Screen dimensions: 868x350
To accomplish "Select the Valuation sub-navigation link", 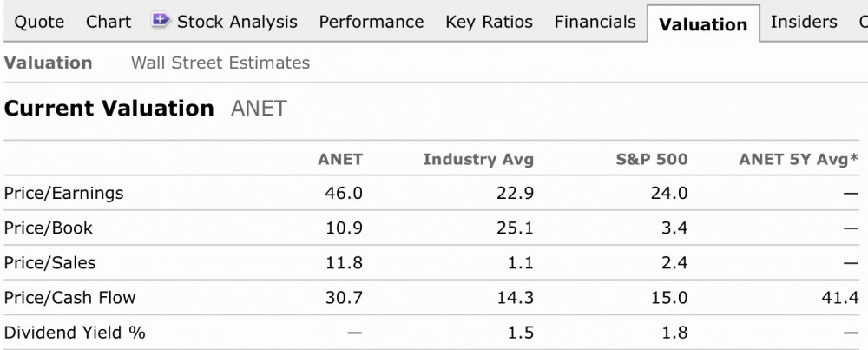I will (x=48, y=63).
